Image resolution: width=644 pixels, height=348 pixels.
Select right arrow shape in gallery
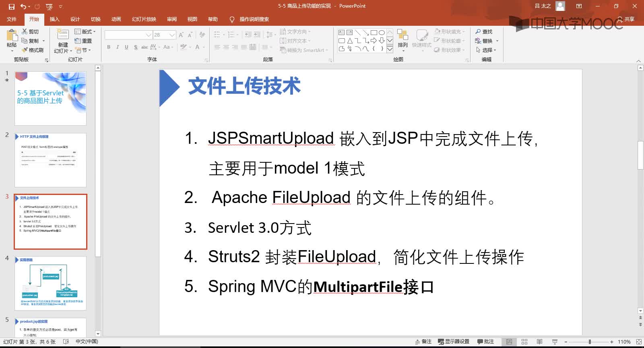(x=374, y=41)
